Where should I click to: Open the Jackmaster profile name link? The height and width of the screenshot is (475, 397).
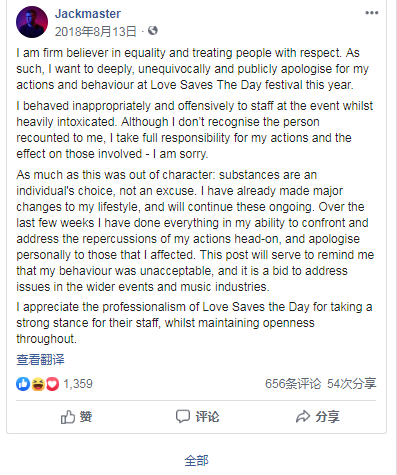click(x=88, y=14)
